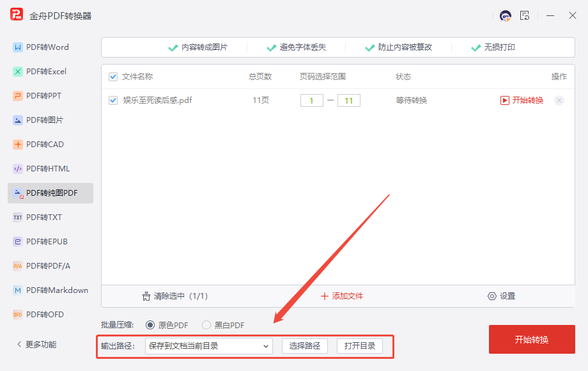
Task: Open the conversion history icon in title bar
Action: click(525, 15)
